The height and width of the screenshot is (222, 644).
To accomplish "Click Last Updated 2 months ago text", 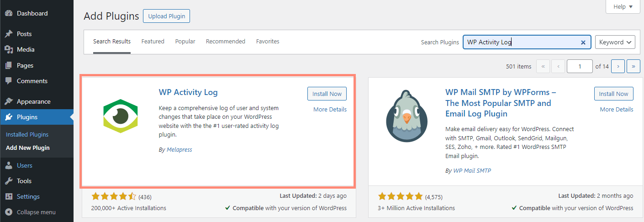I will [596, 196].
